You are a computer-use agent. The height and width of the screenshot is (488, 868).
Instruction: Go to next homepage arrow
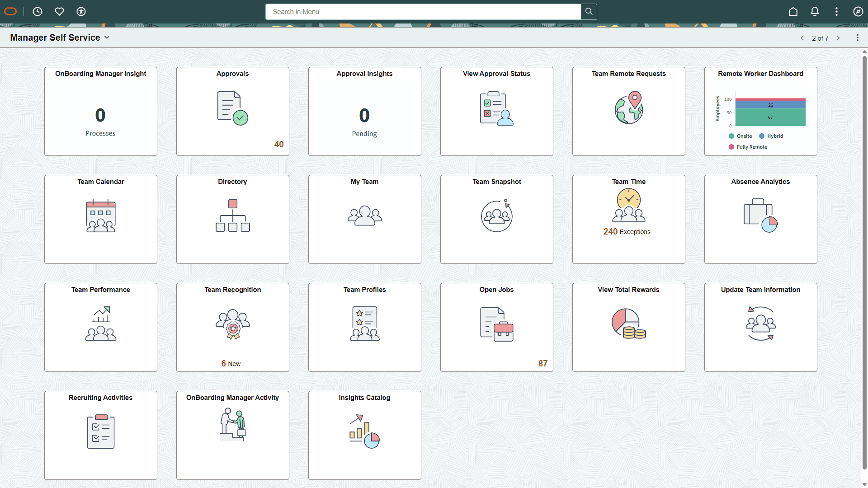pos(838,38)
